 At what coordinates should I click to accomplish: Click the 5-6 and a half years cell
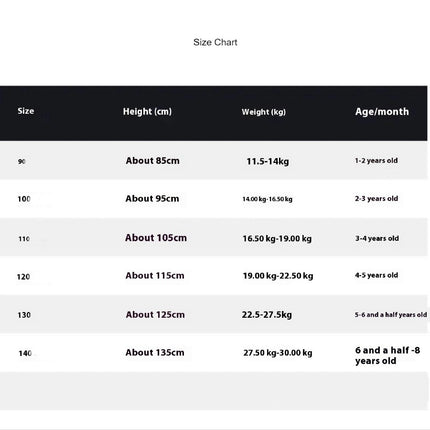391,315
